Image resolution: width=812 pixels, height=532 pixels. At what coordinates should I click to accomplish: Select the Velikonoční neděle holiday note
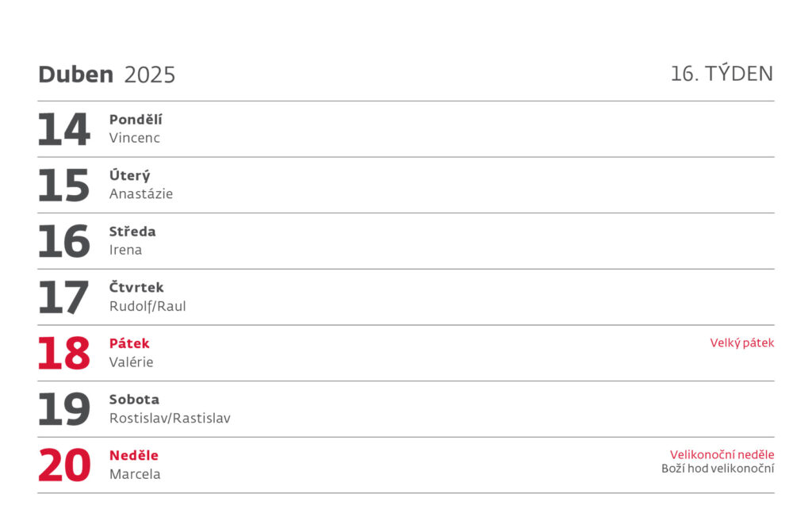tap(722, 455)
